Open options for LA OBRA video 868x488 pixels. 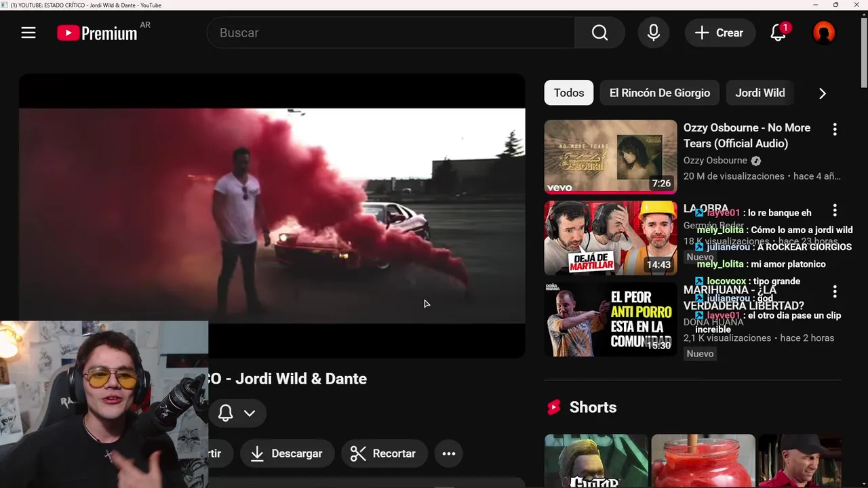coord(835,210)
